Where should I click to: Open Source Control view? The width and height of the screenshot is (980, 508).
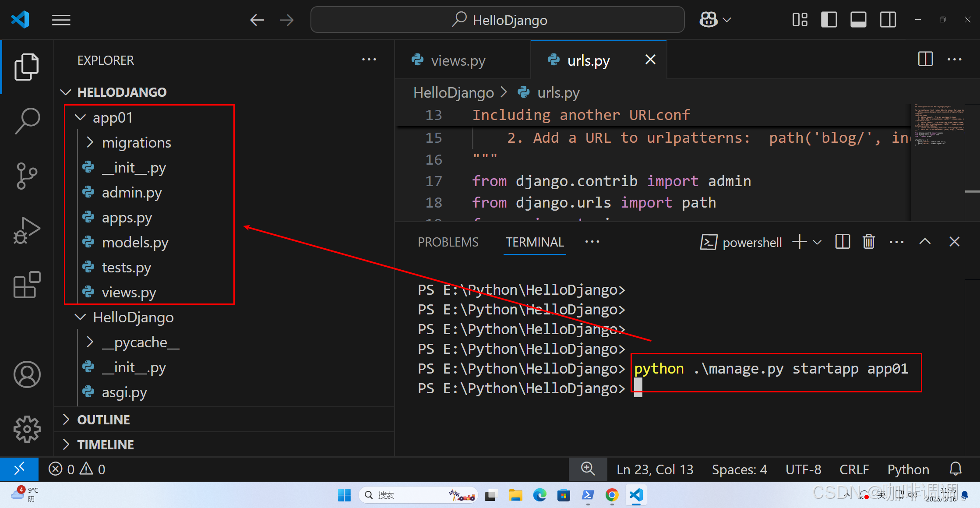27,176
